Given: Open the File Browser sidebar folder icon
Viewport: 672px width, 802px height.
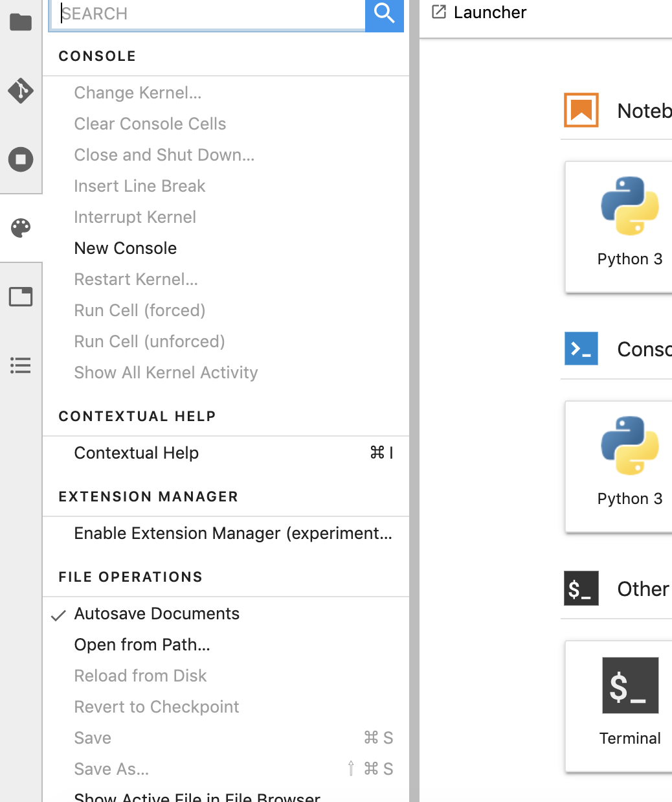Looking at the screenshot, I should [21, 23].
